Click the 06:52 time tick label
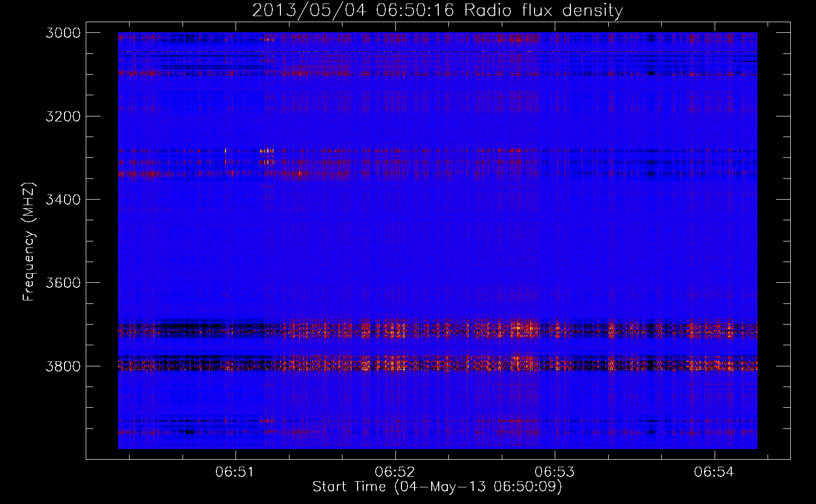The height and width of the screenshot is (504, 816). pyautogui.click(x=395, y=472)
